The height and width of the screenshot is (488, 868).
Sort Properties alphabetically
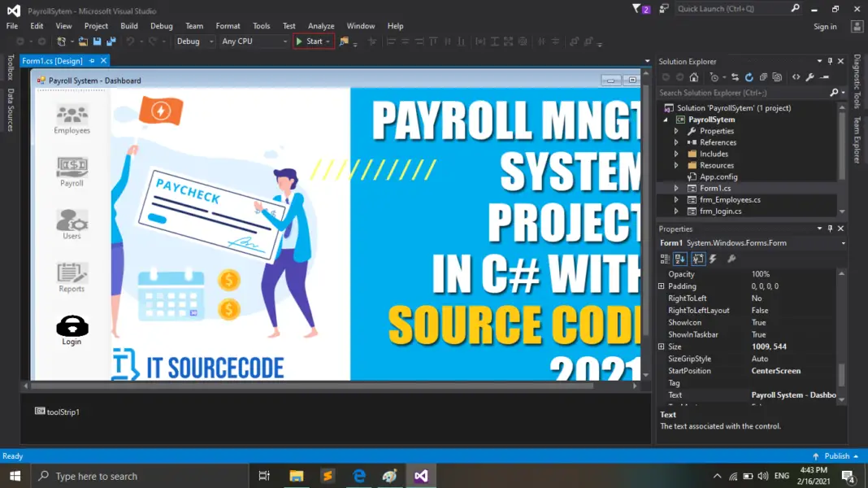click(680, 259)
